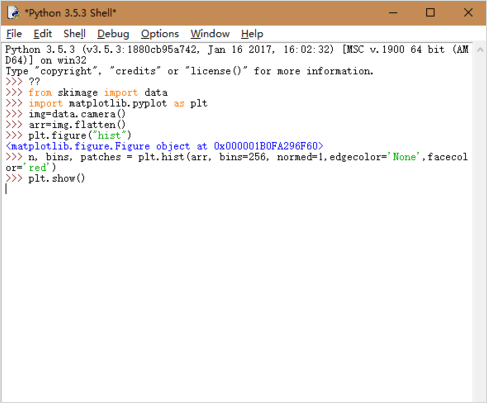The width and height of the screenshot is (487, 403).
Task: Click the scrollbar up arrow
Action: (480, 50)
